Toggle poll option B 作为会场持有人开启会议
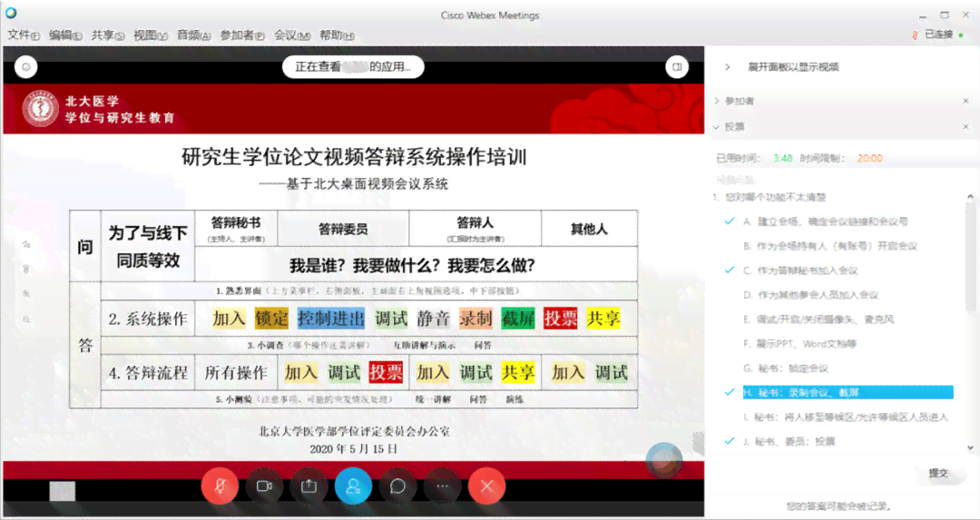980x520 pixels. pos(830,246)
